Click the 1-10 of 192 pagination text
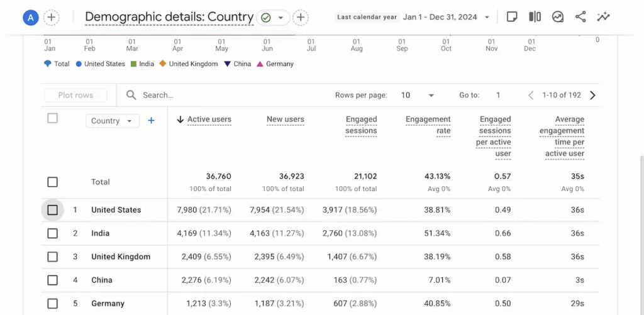The height and width of the screenshot is (315, 644). [x=562, y=96]
